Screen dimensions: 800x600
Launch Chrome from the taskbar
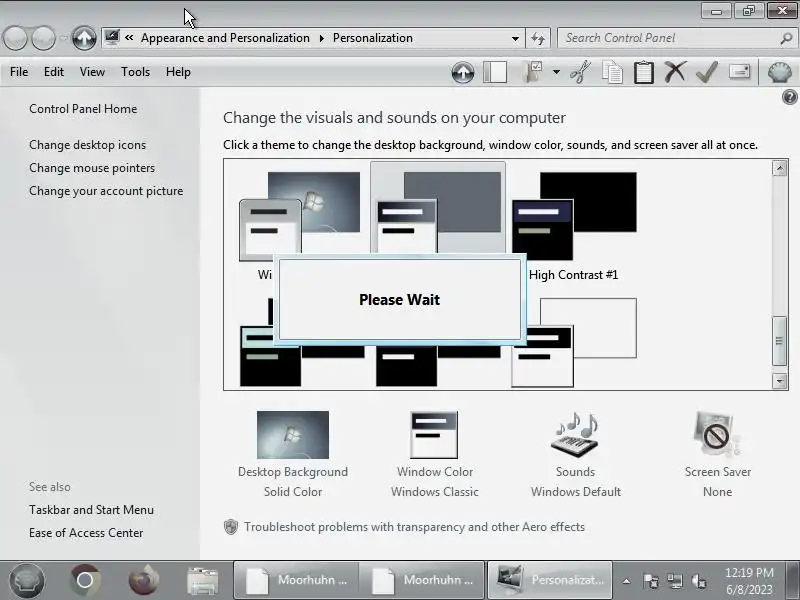[85, 580]
